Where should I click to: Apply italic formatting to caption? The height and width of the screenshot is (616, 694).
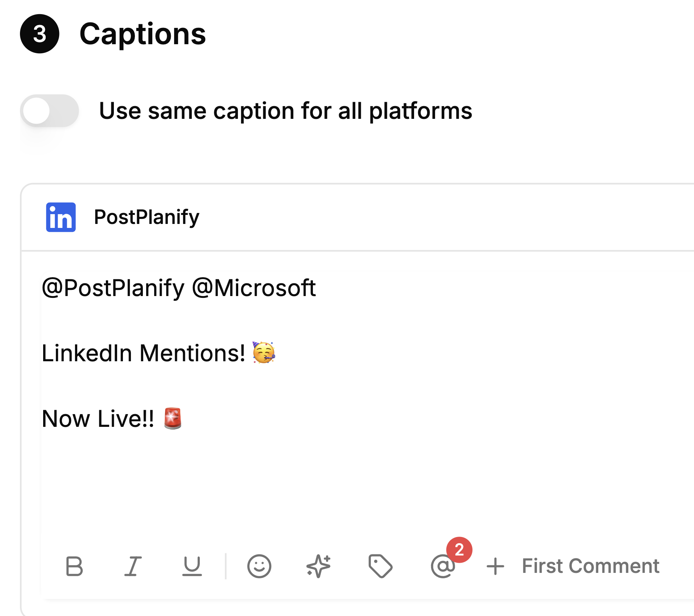click(133, 566)
